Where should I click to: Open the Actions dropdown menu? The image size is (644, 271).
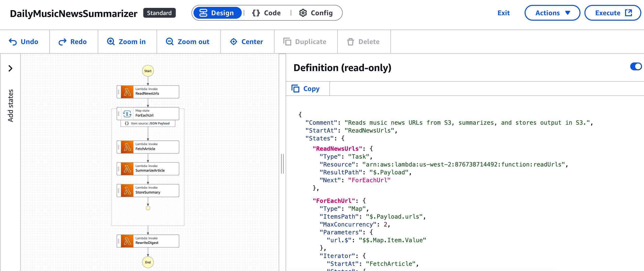click(552, 13)
